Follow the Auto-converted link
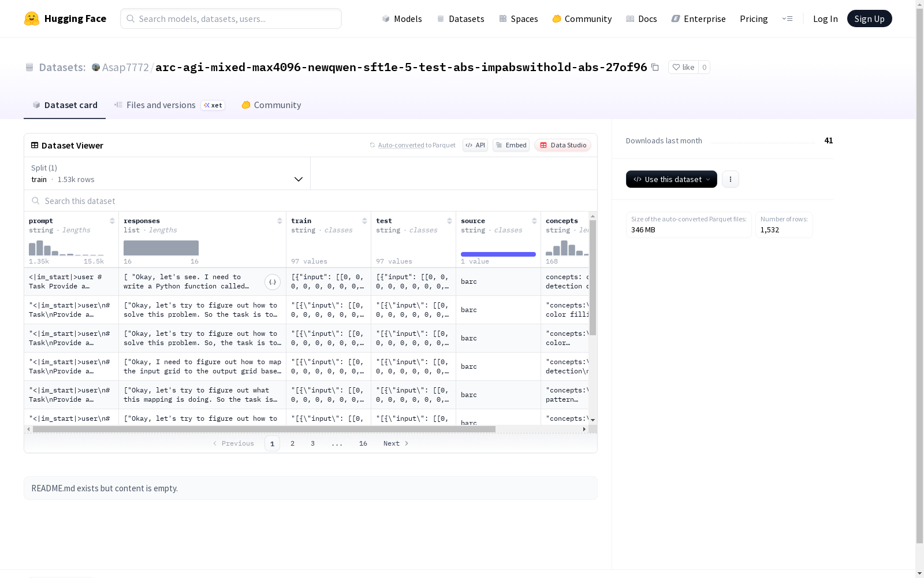The image size is (924, 578). point(401,145)
